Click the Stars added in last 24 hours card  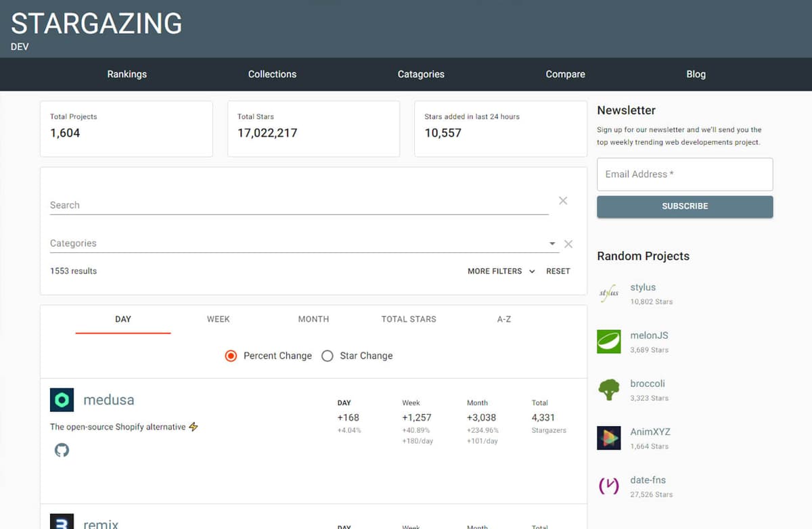coord(501,129)
